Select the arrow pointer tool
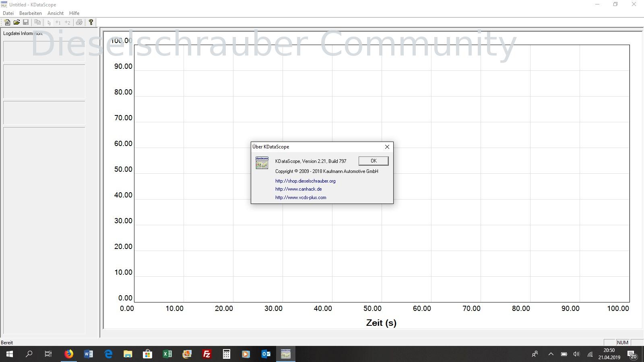 [49, 23]
